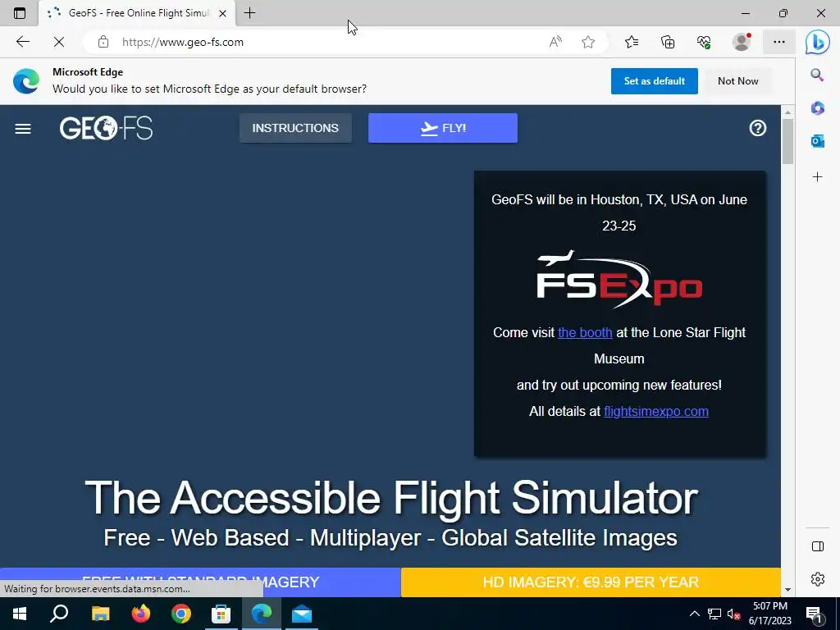
Task: Click the page scrollbar down arrow
Action: pos(787,590)
